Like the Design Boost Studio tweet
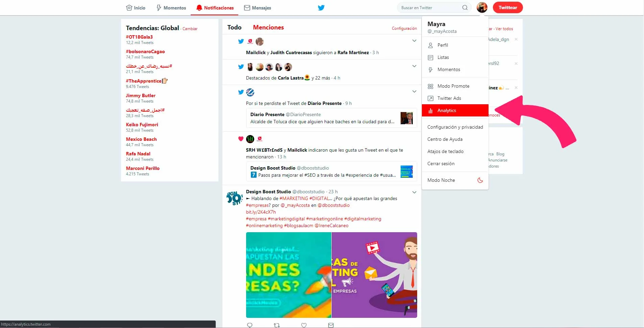This screenshot has width=644, height=328. coord(304,325)
